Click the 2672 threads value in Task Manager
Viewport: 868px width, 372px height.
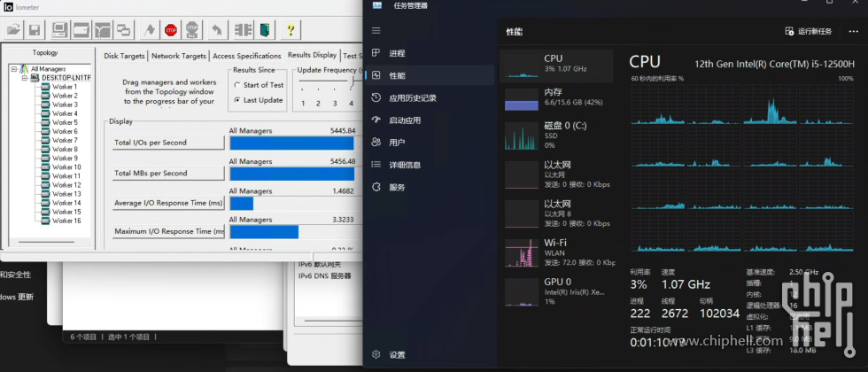675,314
